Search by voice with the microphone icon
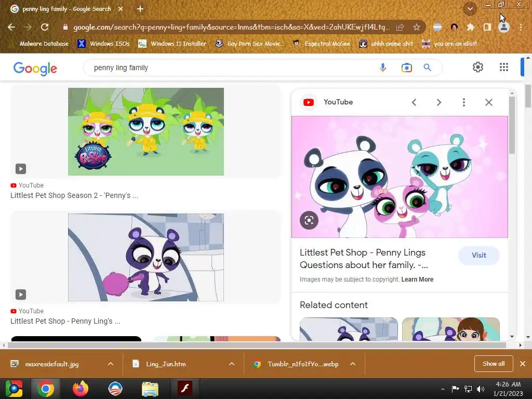The image size is (532, 399). [383, 68]
